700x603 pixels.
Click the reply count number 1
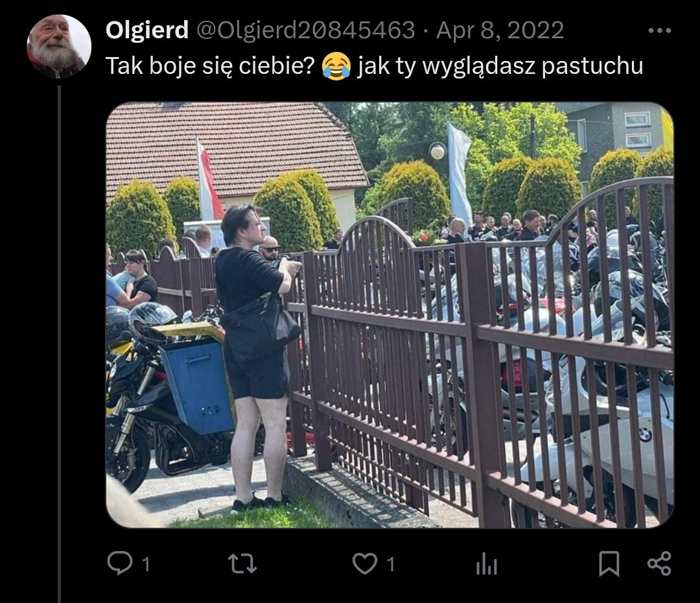coord(146,565)
